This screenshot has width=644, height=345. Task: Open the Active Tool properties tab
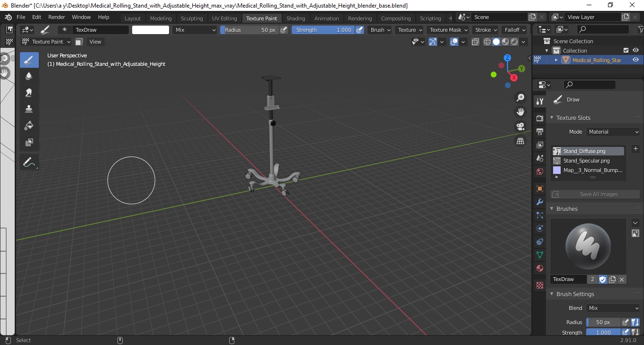(539, 101)
